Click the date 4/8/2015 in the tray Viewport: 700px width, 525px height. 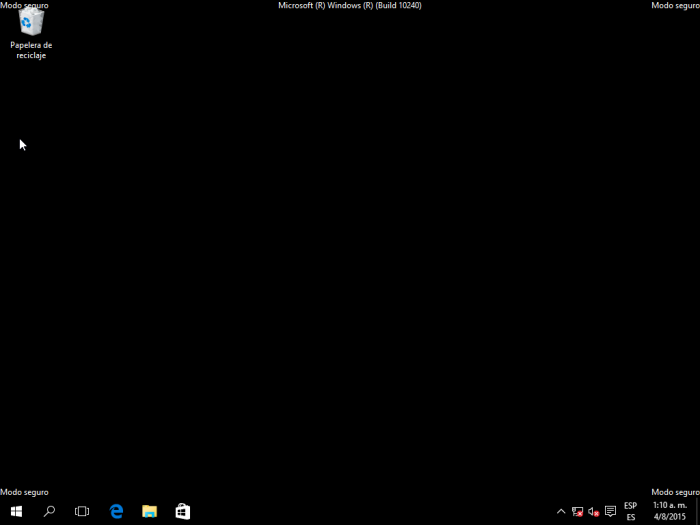(669, 517)
